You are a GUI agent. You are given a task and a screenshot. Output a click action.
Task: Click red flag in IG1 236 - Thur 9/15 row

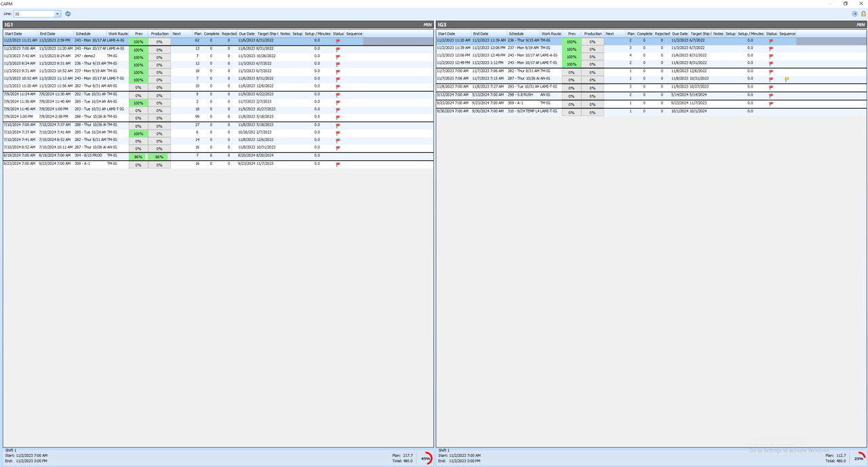338,64
